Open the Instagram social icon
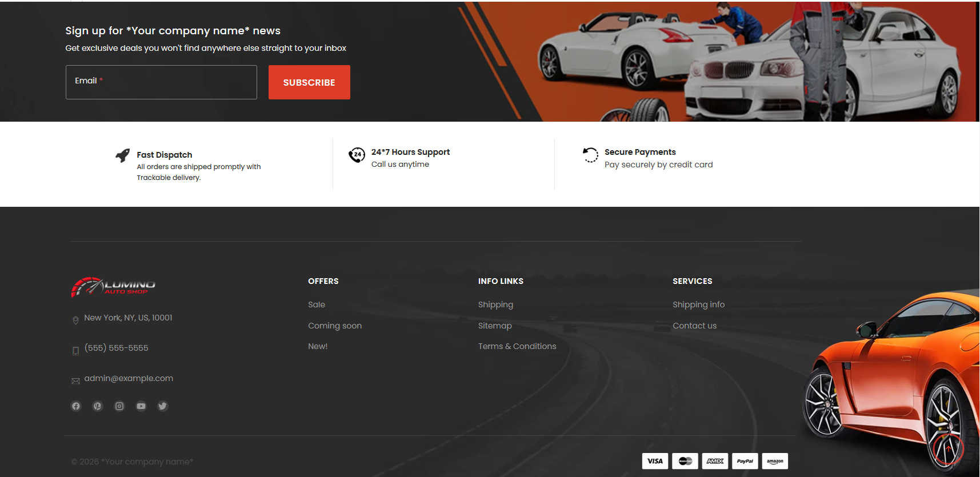980x477 pixels. pyautogui.click(x=119, y=406)
